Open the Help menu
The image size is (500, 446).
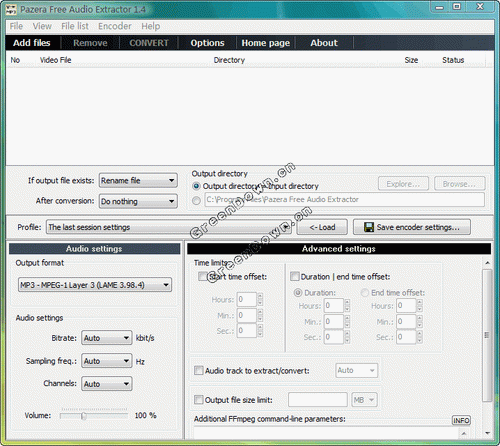tap(151, 26)
